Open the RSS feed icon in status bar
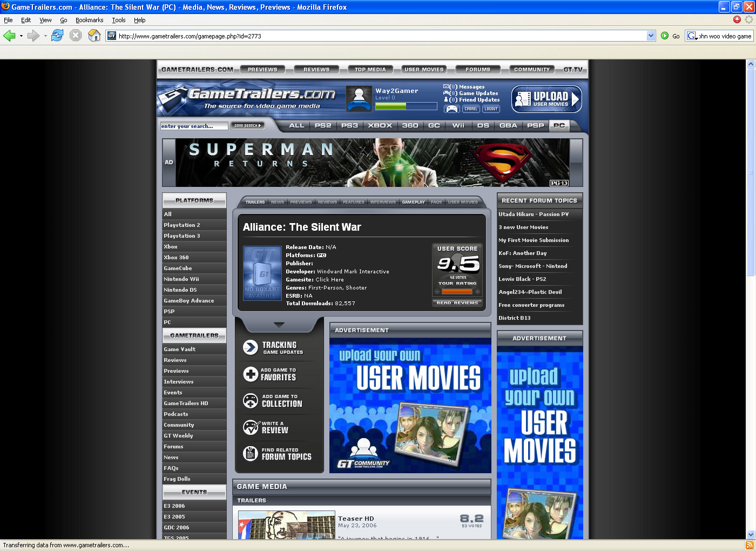The image size is (756, 551). [x=749, y=545]
